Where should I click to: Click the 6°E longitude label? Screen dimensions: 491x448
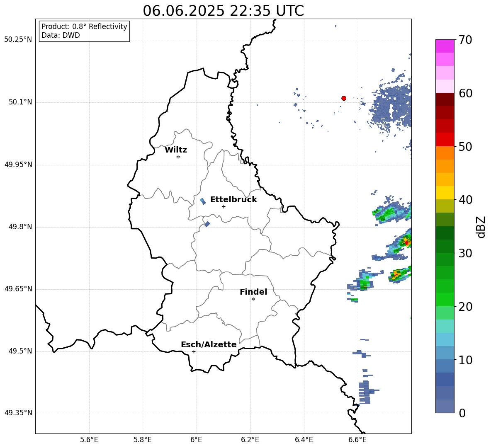[x=196, y=440]
